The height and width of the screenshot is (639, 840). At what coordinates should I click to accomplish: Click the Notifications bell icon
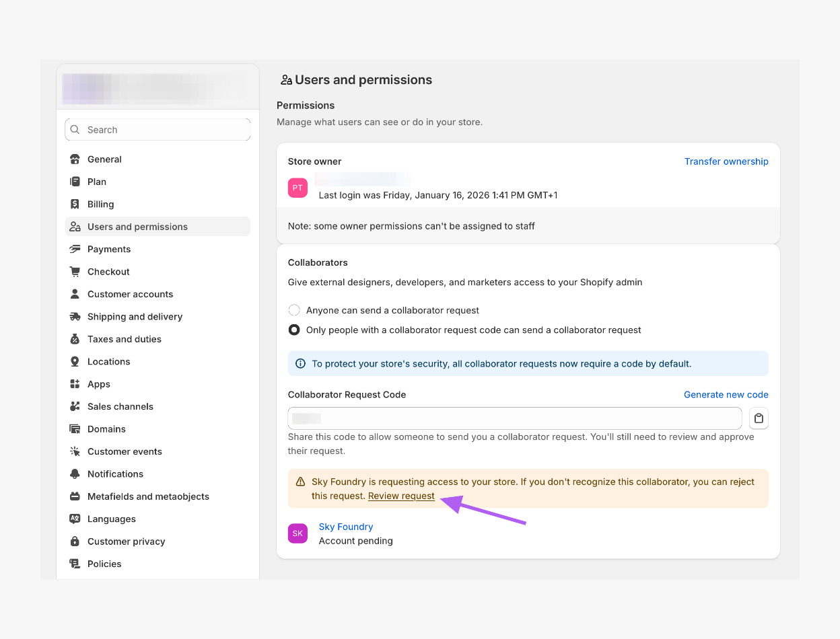pyautogui.click(x=75, y=474)
